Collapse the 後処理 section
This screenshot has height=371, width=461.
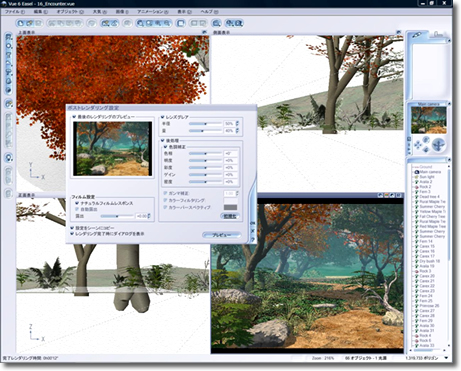tap(163, 141)
